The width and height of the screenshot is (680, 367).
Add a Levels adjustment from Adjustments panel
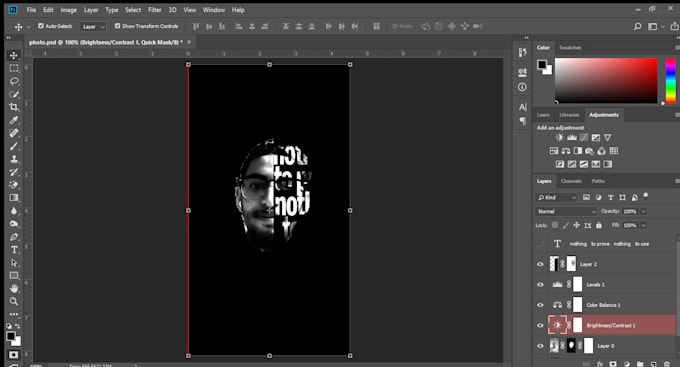(572, 138)
